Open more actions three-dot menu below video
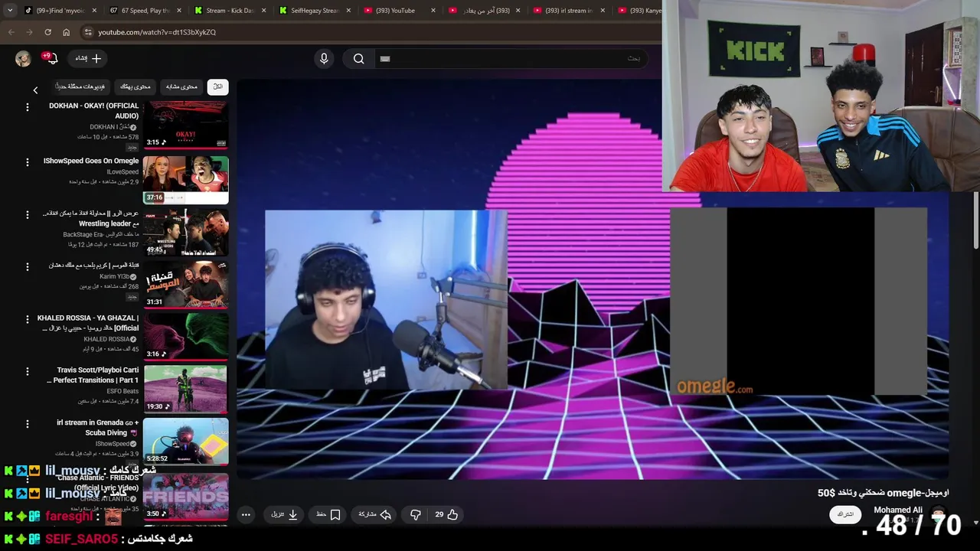The image size is (980, 551). (246, 514)
